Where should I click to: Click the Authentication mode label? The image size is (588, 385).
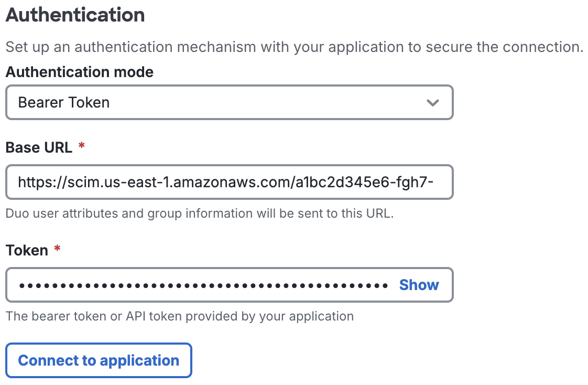80,72
